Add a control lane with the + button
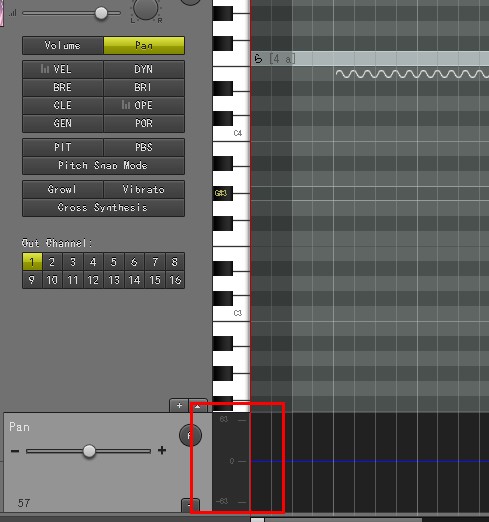The image size is (489, 522). coord(179,405)
